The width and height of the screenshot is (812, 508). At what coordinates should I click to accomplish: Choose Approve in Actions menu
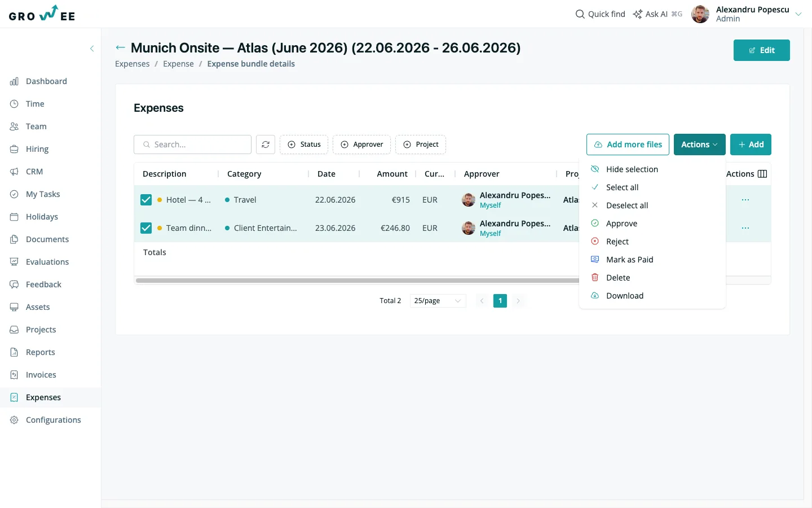point(652,224)
